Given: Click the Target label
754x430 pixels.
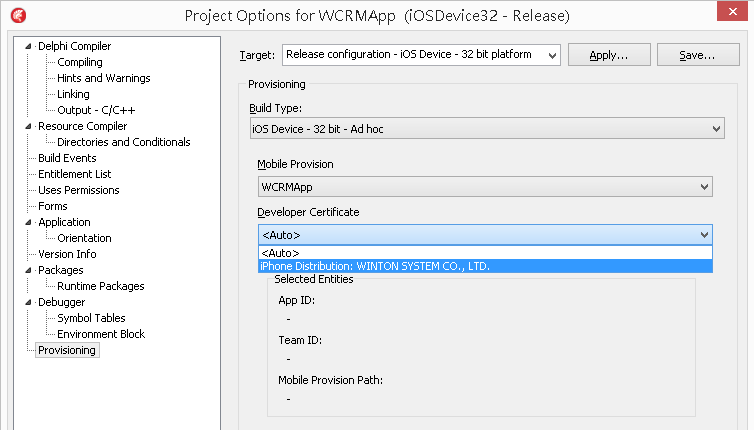Looking at the screenshot, I should (257, 55).
